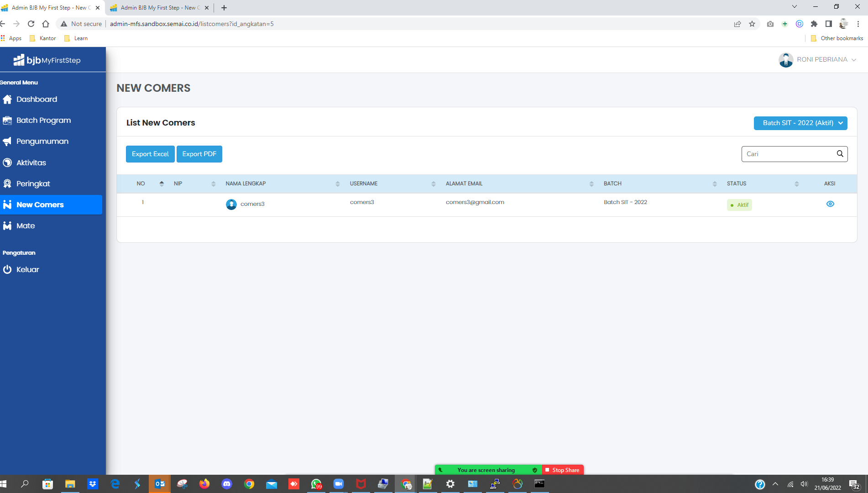Screen dimensions: 868x493
Task: Open Outlook from the taskbar
Action: coord(160,484)
